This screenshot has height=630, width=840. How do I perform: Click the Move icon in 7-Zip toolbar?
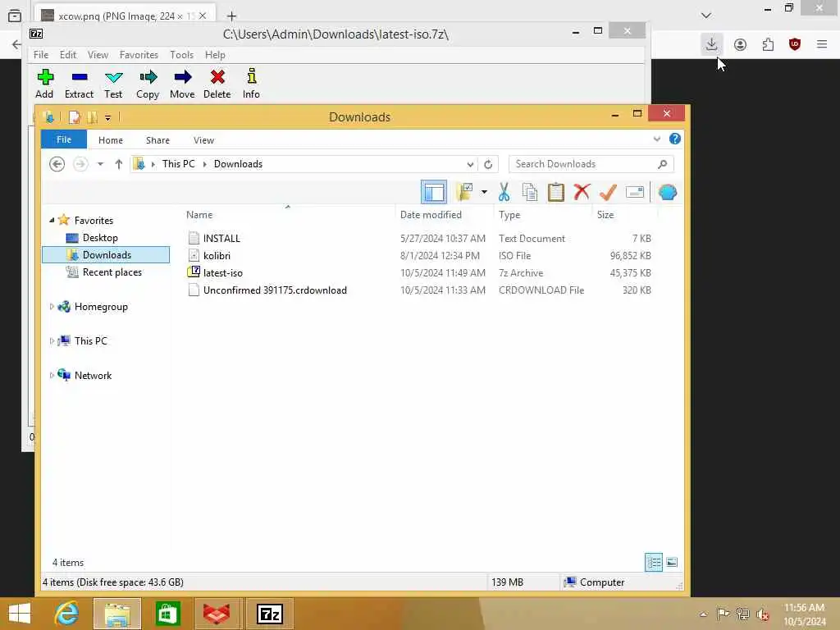182,84
